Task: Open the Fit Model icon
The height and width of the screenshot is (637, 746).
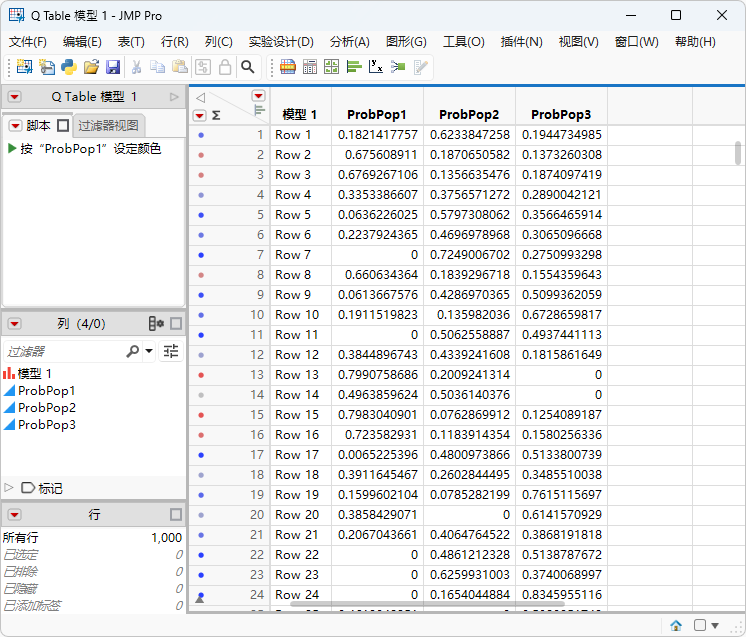Action: (398, 67)
